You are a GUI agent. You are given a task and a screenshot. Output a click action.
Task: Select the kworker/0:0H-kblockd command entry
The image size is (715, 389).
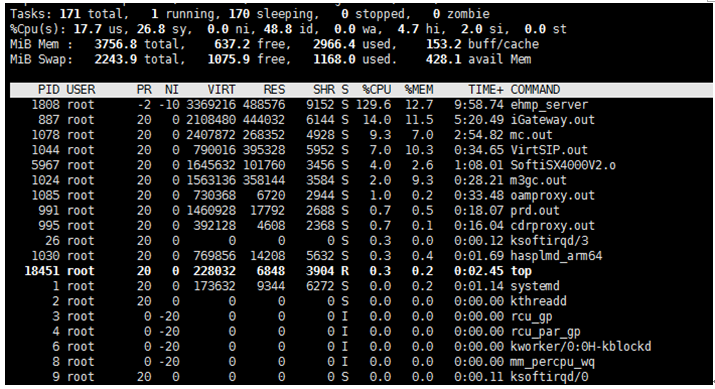[580, 346]
